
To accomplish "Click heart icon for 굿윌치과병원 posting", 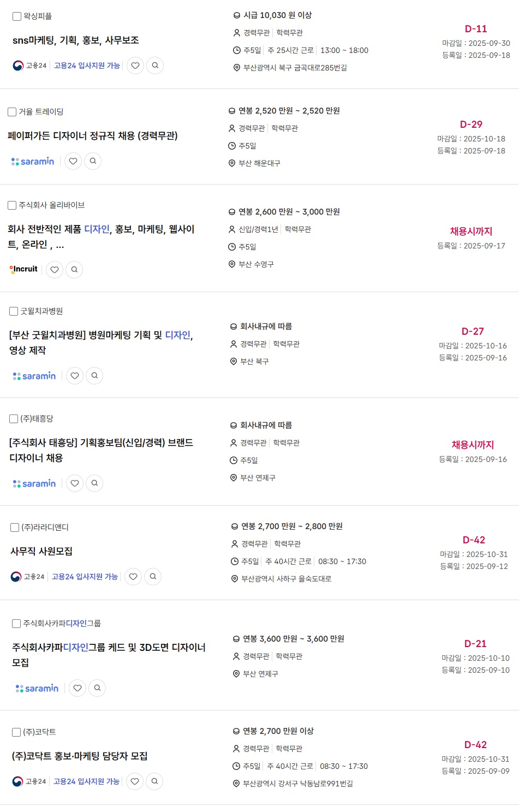I will point(75,376).
